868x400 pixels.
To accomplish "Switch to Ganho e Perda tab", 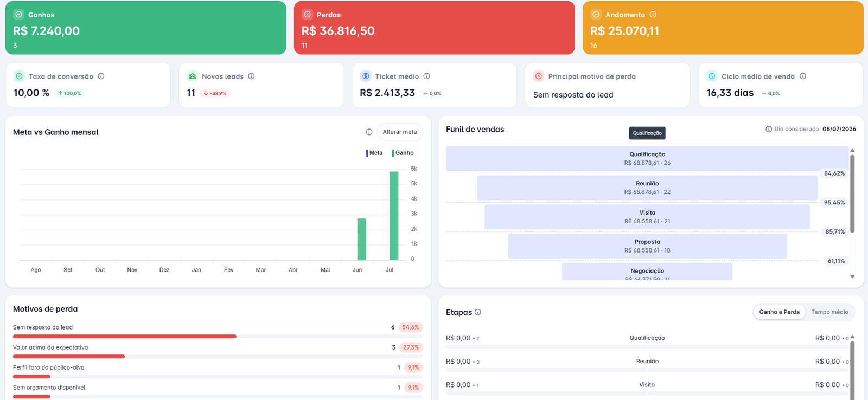I will click(779, 312).
